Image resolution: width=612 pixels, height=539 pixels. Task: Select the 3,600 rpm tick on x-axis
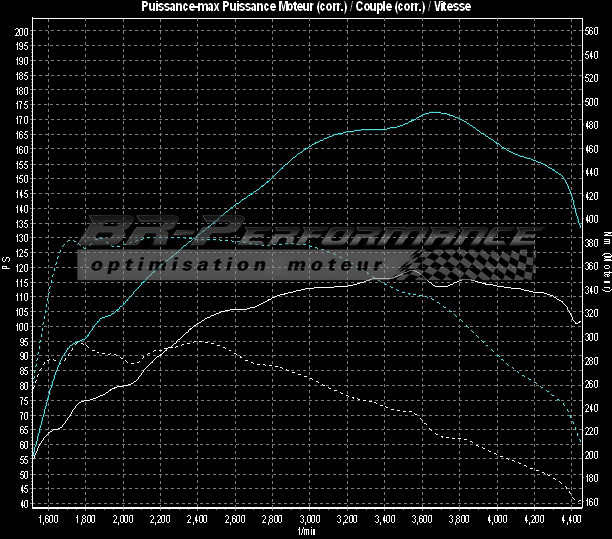(422, 520)
